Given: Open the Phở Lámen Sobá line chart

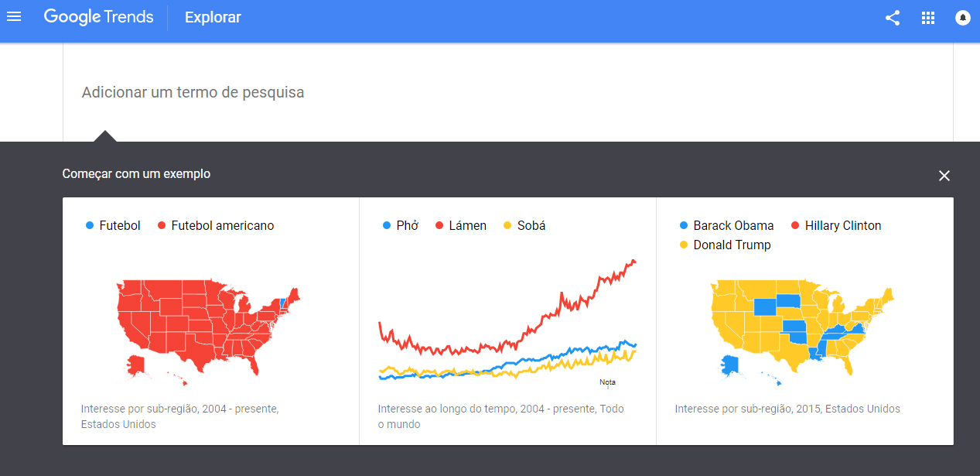Looking at the screenshot, I should 507,321.
